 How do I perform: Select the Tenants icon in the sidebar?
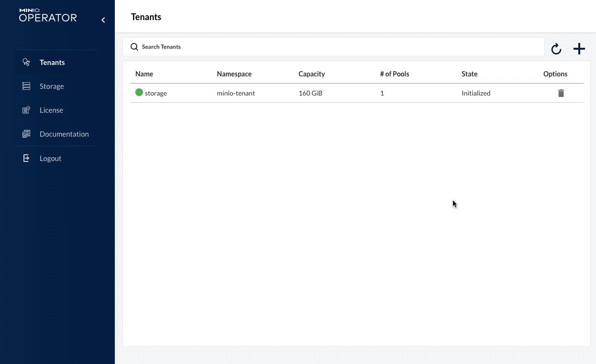click(26, 62)
